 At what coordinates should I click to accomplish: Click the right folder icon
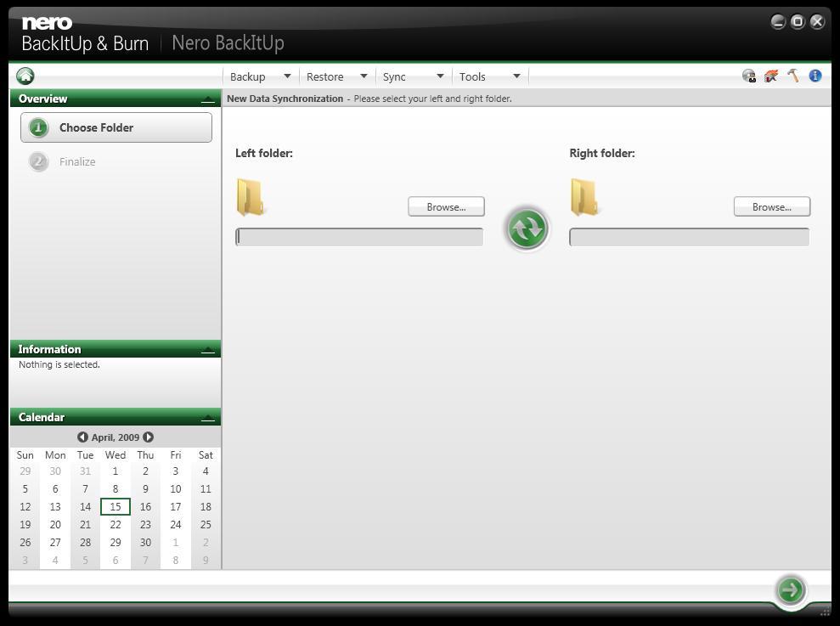pos(584,197)
